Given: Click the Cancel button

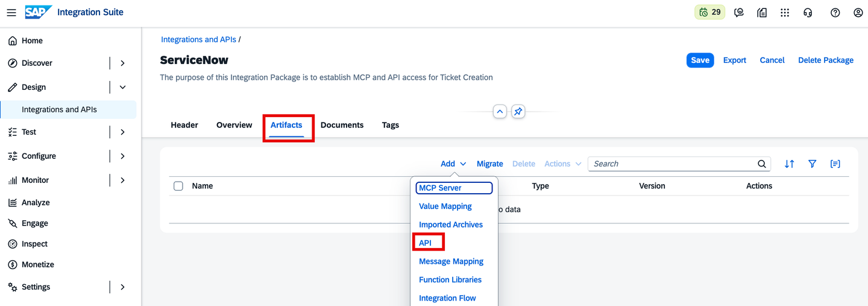Looking at the screenshot, I should (x=772, y=60).
